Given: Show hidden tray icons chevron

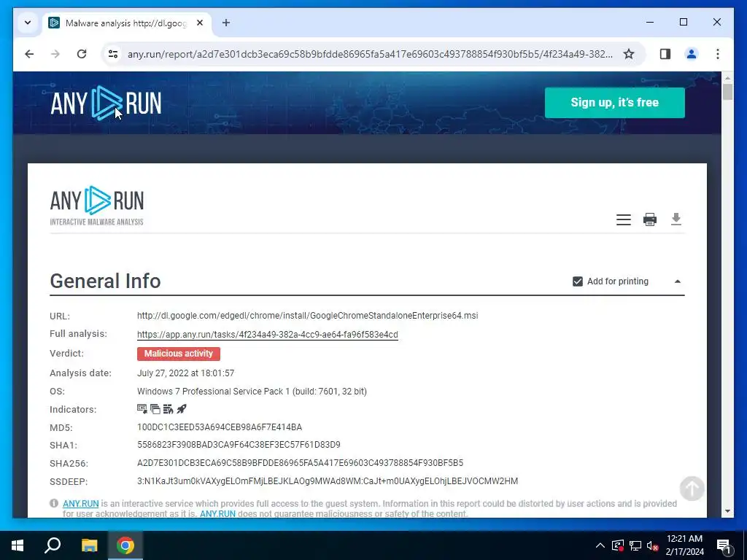Looking at the screenshot, I should 600,545.
